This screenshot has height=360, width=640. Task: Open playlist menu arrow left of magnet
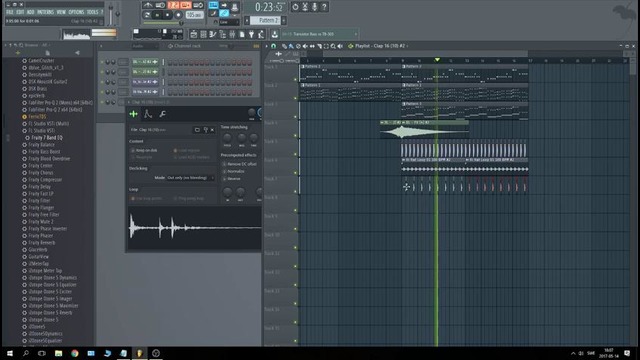[267, 46]
